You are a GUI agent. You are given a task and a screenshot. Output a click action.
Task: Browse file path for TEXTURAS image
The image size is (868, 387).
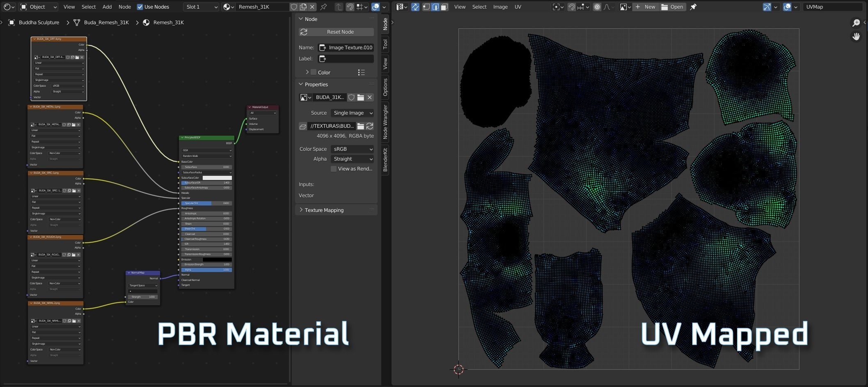pyautogui.click(x=360, y=126)
